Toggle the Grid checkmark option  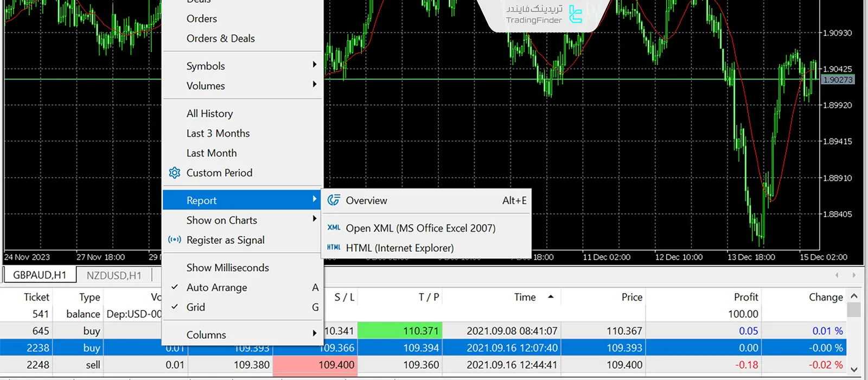pyautogui.click(x=196, y=307)
